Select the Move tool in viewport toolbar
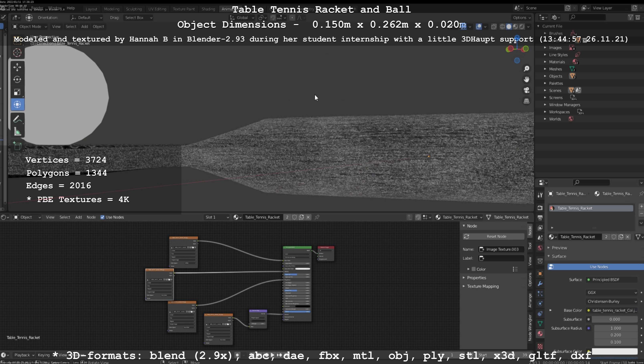The image size is (644, 364). [x=17, y=67]
